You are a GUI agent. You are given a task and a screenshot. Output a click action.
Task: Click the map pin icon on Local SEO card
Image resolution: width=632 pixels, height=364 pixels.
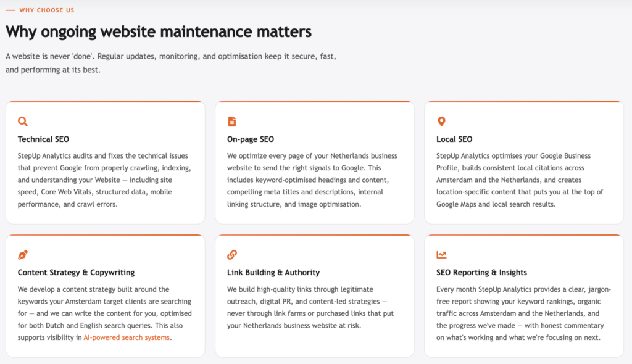pyautogui.click(x=441, y=122)
